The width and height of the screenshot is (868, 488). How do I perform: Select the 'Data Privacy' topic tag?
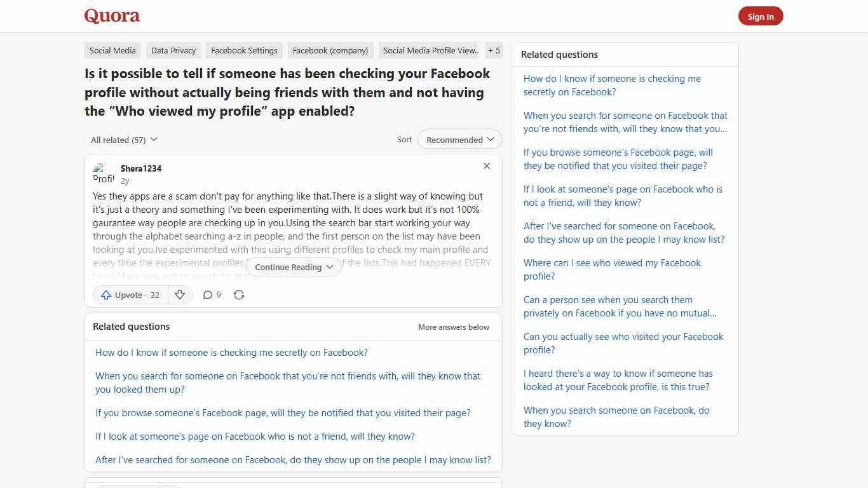pyautogui.click(x=173, y=50)
